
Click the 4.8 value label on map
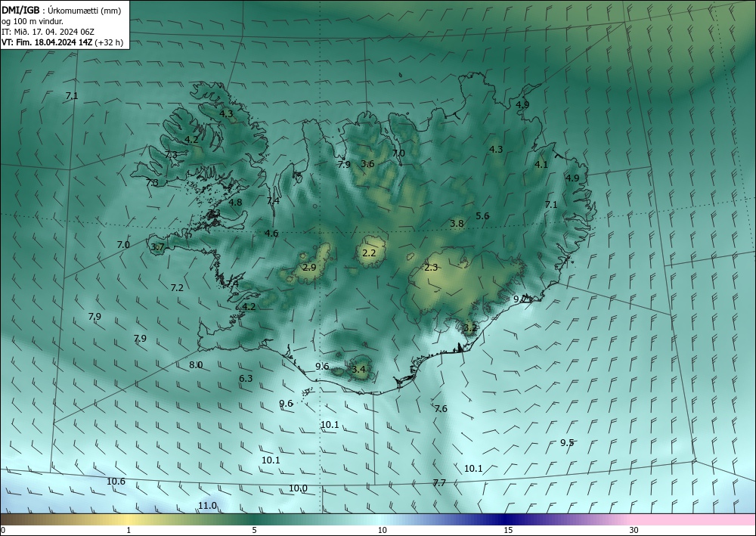point(235,203)
